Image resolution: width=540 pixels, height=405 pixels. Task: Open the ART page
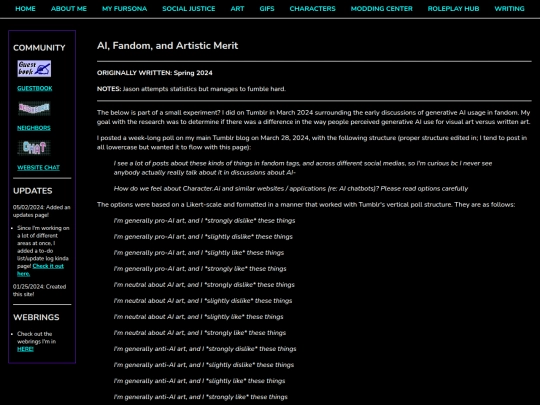point(237,9)
